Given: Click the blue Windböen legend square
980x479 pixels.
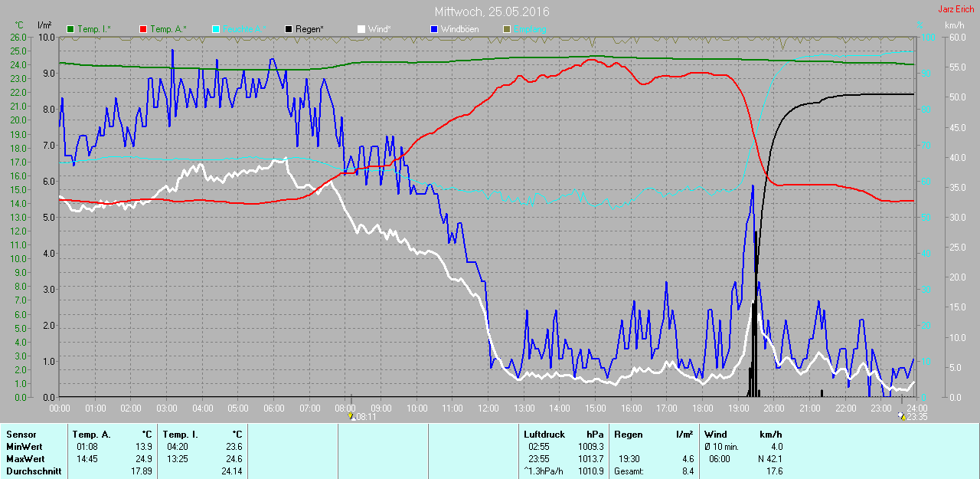Looking at the screenshot, I should point(433,29).
